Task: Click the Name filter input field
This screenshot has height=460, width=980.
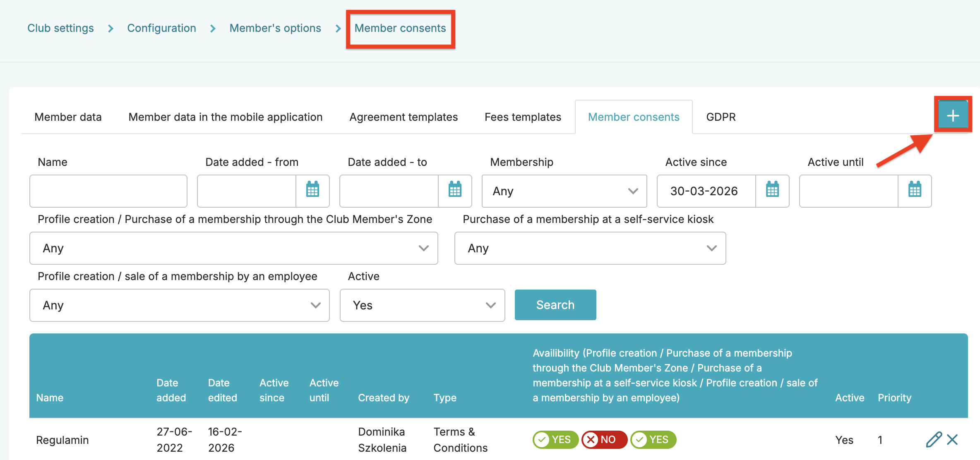Action: coord(108,191)
